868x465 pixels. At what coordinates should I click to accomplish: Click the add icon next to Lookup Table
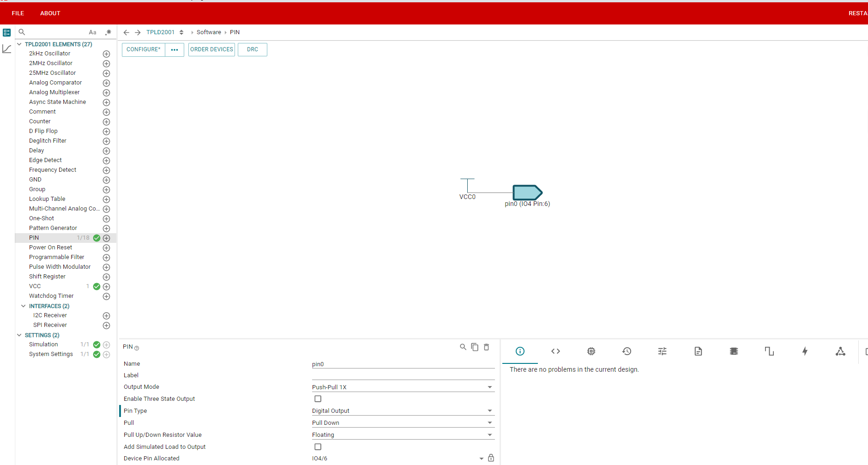tap(106, 199)
